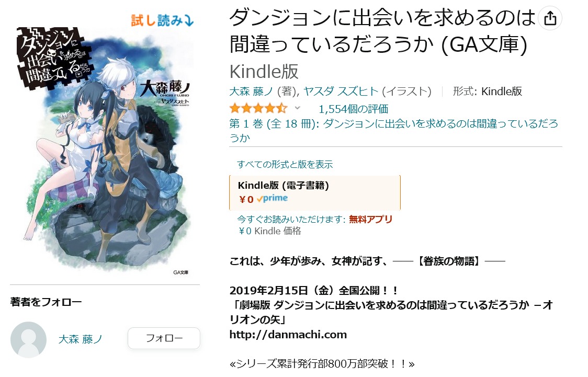Select the Kindle版 (電子書籍) format tab
The width and height of the screenshot is (588, 377).
[314, 192]
